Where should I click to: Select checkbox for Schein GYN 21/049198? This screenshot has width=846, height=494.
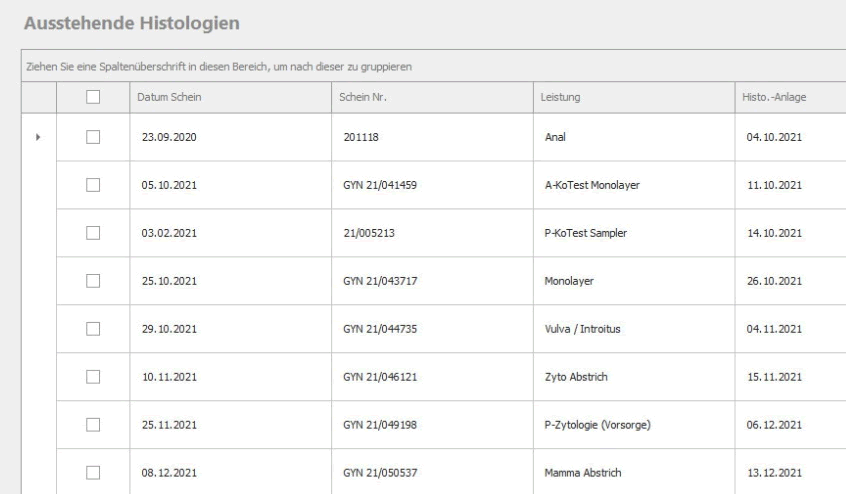click(x=94, y=425)
